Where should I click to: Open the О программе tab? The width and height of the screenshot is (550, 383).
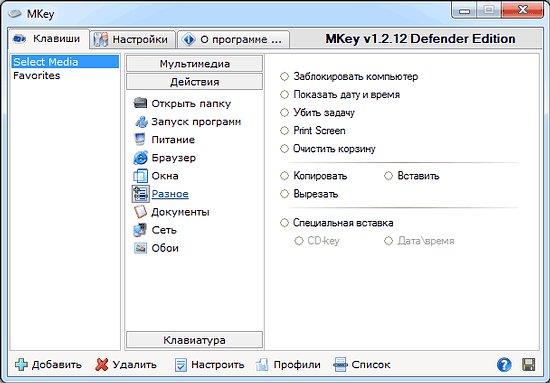234,39
